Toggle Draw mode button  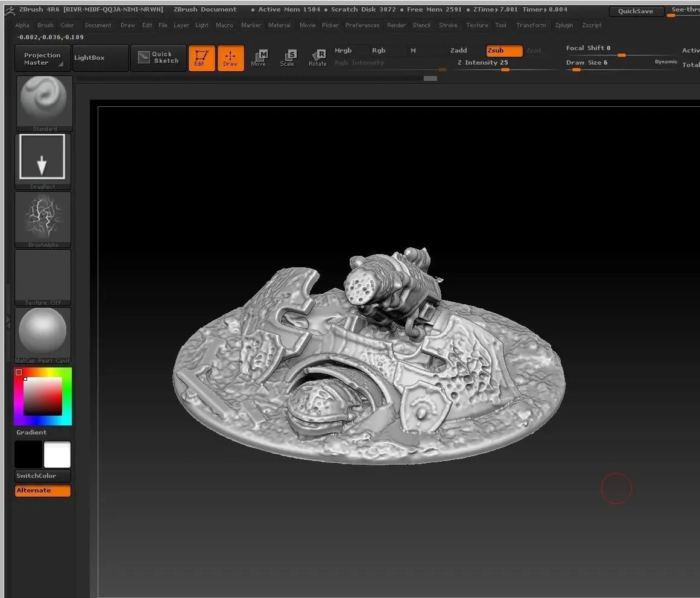pyautogui.click(x=230, y=58)
